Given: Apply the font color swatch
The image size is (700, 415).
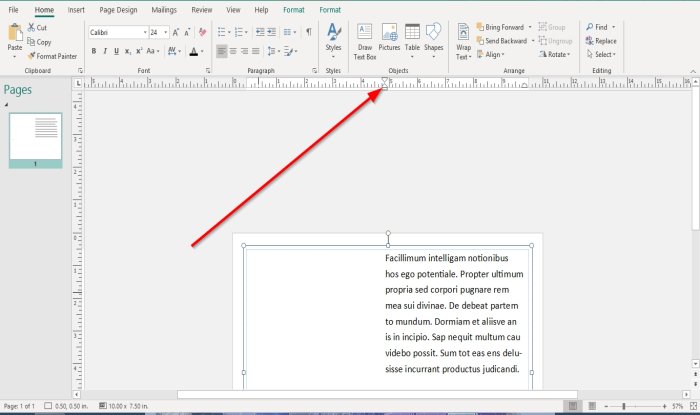Looking at the screenshot, I should (x=193, y=51).
